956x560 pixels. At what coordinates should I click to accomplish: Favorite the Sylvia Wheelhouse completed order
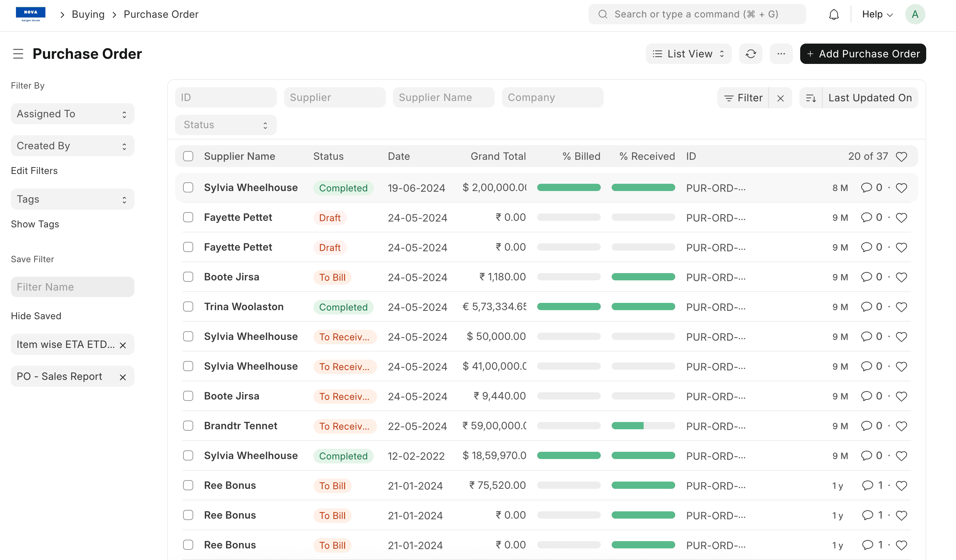(x=902, y=187)
